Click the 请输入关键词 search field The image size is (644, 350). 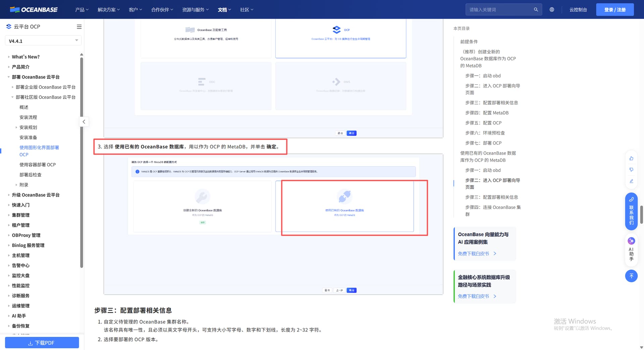500,9
